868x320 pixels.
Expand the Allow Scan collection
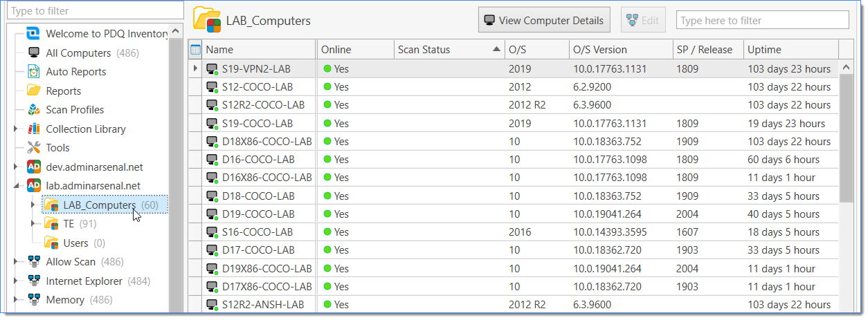coord(16,262)
